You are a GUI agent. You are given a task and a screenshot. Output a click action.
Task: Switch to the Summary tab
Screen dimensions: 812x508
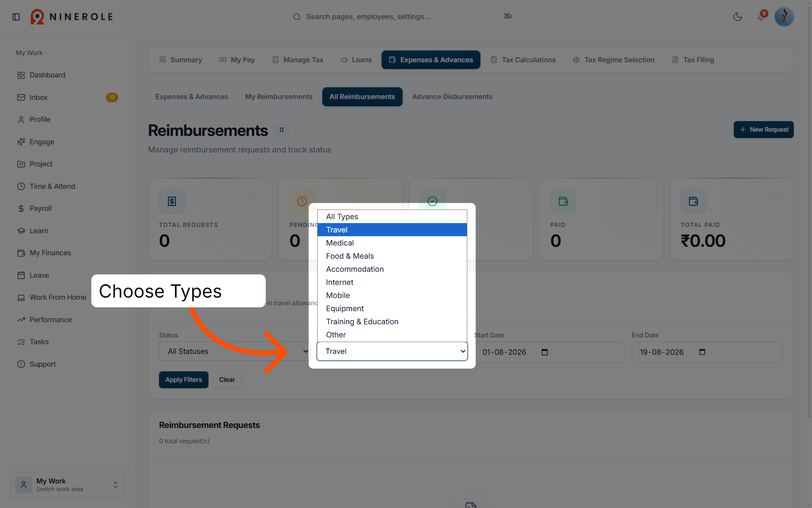click(x=181, y=60)
